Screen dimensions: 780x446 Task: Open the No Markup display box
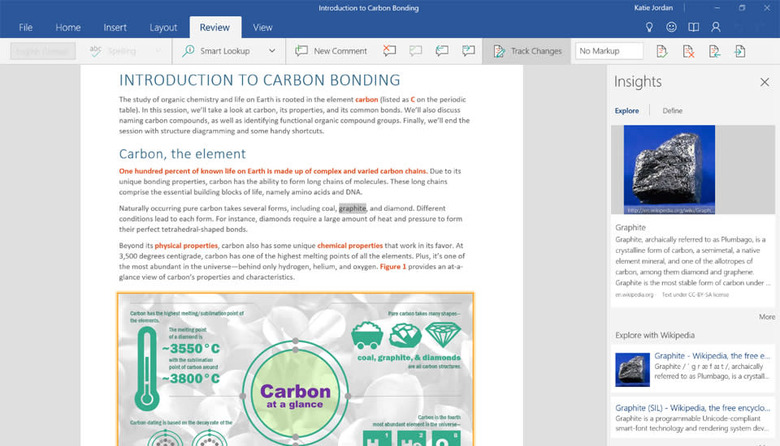pos(609,51)
